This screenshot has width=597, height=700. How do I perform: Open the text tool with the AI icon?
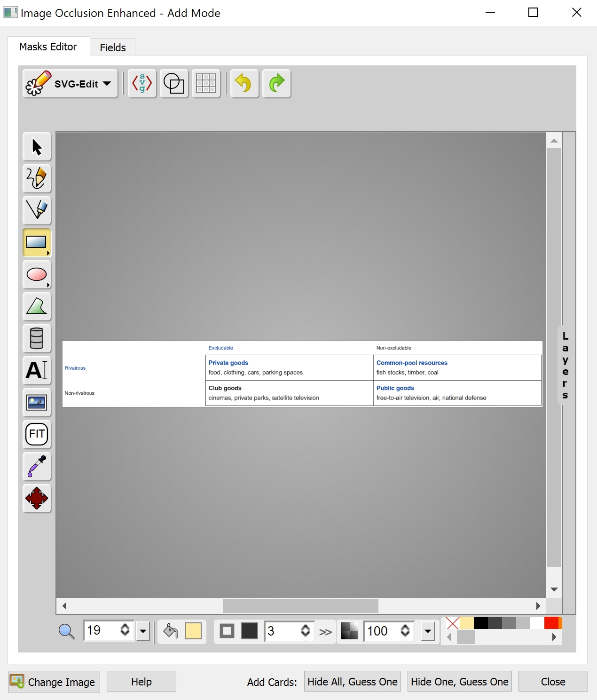tap(36, 370)
